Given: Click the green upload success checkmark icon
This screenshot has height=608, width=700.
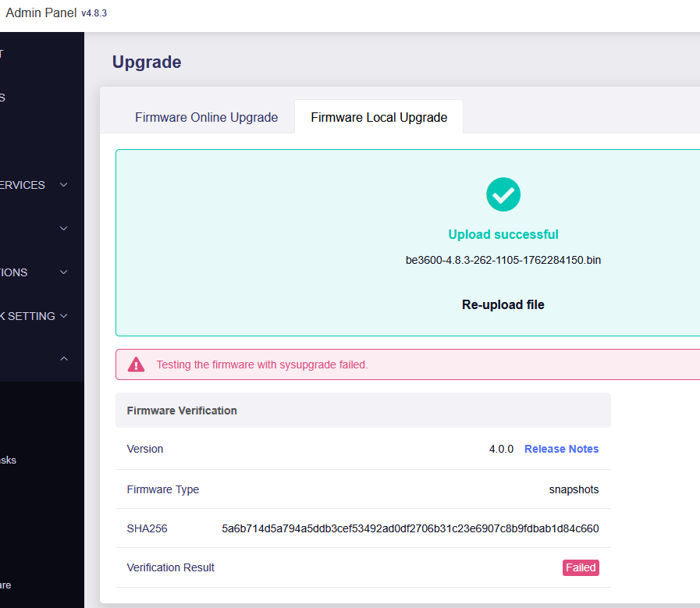Looking at the screenshot, I should [x=503, y=194].
